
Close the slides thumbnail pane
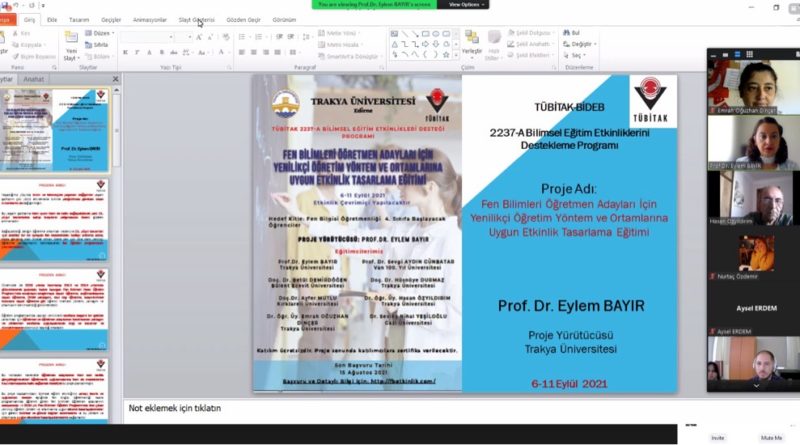[x=115, y=79]
